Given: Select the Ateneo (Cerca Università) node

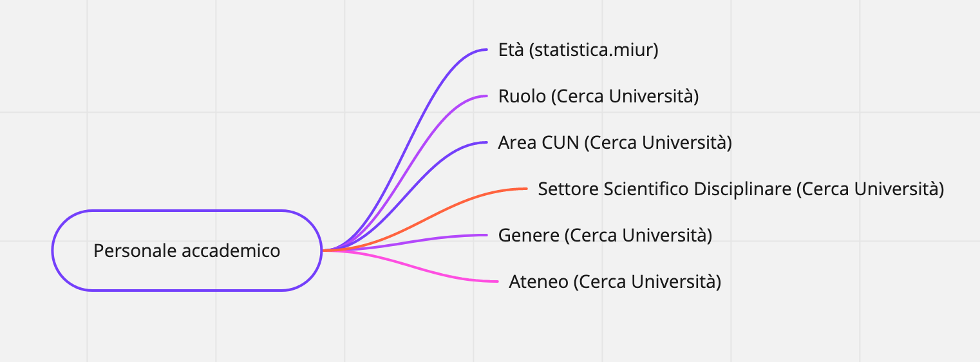Looking at the screenshot, I should pyautogui.click(x=615, y=282).
